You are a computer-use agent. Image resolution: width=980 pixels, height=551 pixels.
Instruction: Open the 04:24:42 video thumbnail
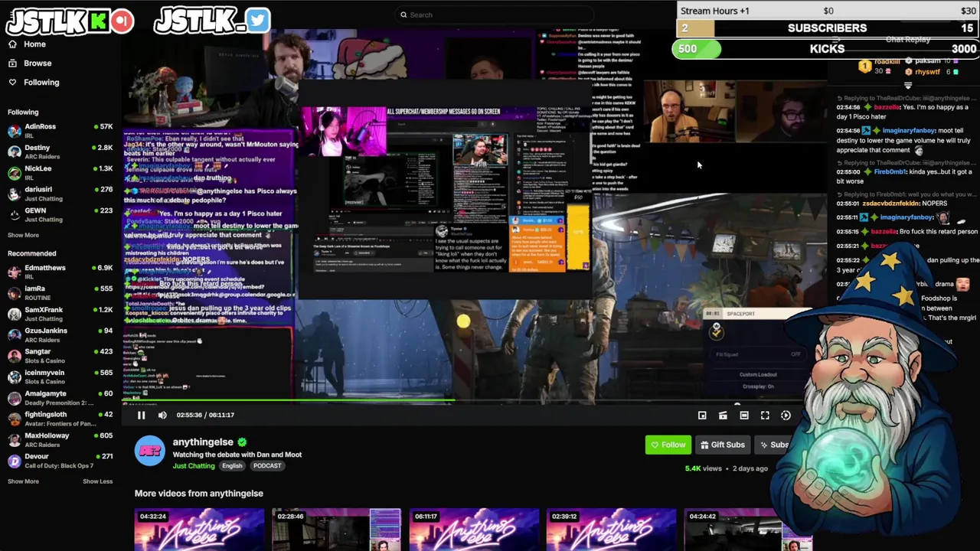point(748,530)
